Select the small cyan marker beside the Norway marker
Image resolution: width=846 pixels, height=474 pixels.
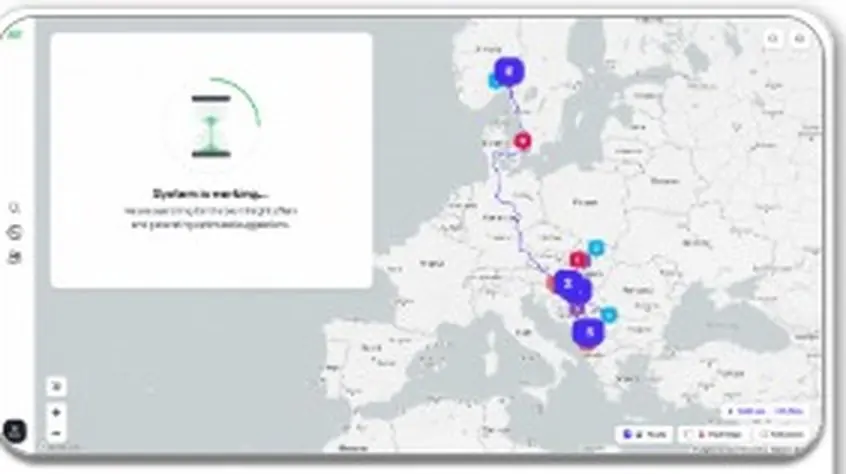point(494,81)
